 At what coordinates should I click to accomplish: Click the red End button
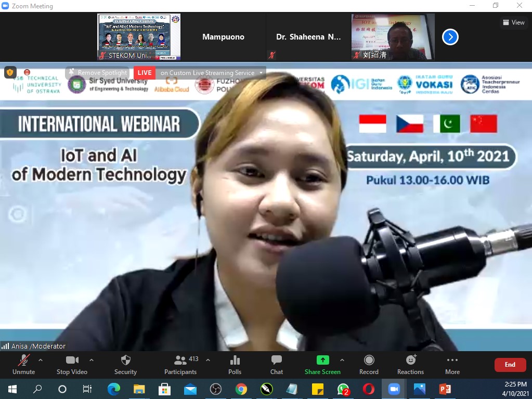pos(510,365)
